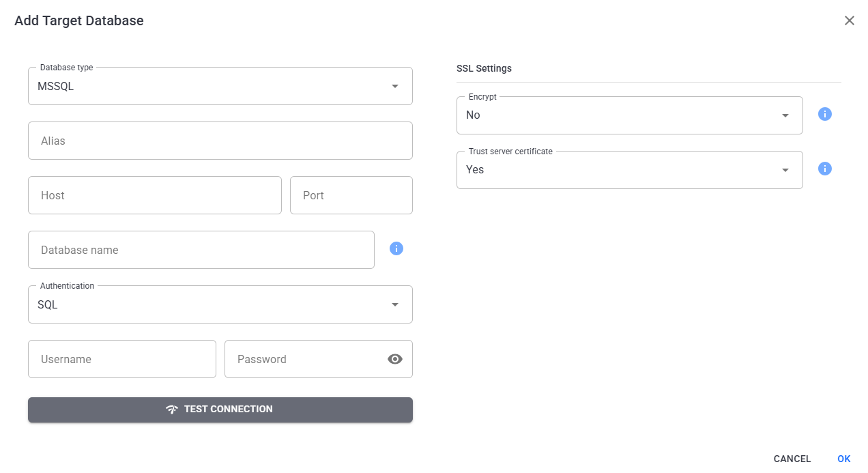Click the Test Connection button
Screen dimensions: 868x473
pyautogui.click(x=220, y=410)
